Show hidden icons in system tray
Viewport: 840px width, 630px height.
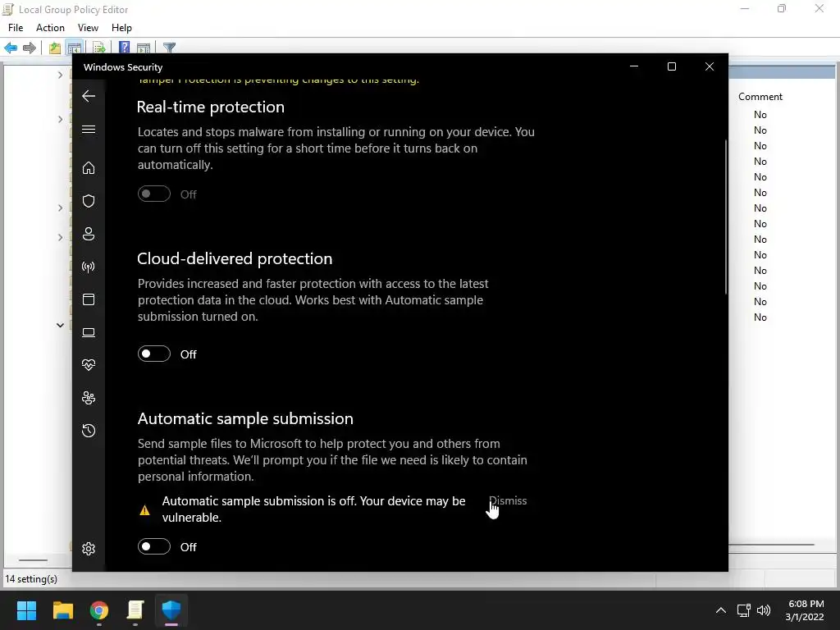point(721,610)
